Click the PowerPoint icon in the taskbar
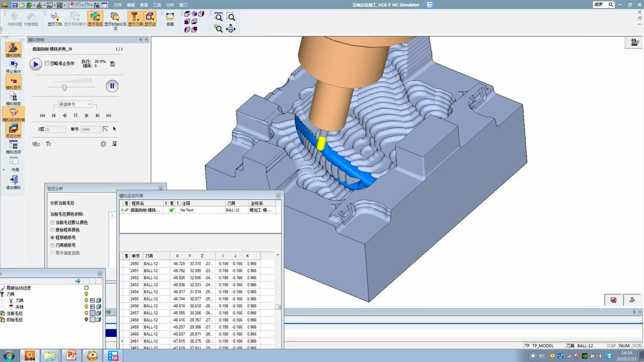Image resolution: width=644 pixels, height=362 pixels. [x=71, y=356]
